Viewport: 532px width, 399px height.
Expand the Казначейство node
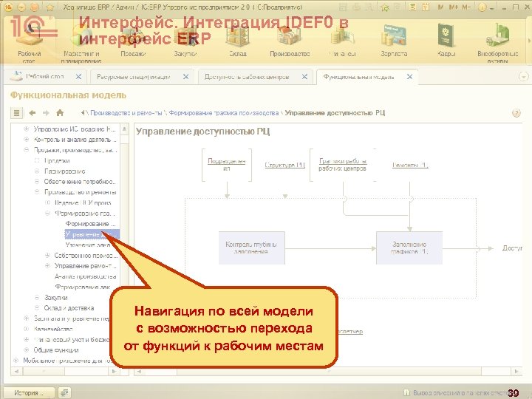point(26,329)
